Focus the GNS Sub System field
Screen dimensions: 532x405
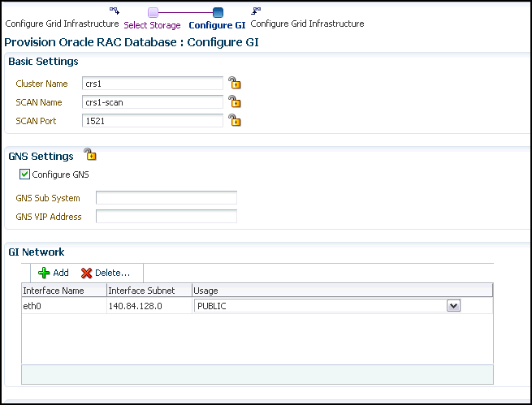coord(167,197)
